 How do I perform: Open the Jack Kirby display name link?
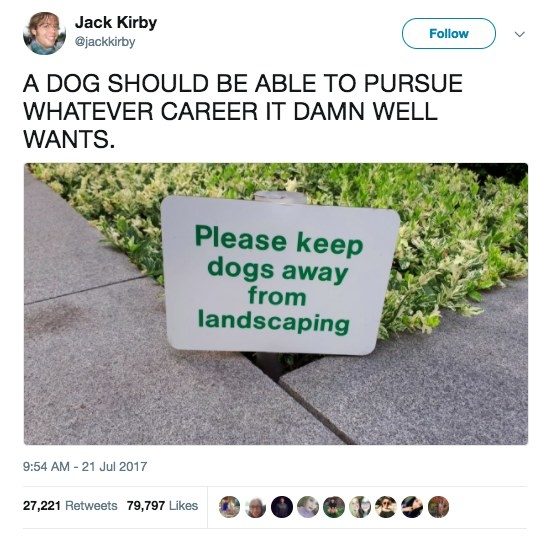(x=116, y=23)
